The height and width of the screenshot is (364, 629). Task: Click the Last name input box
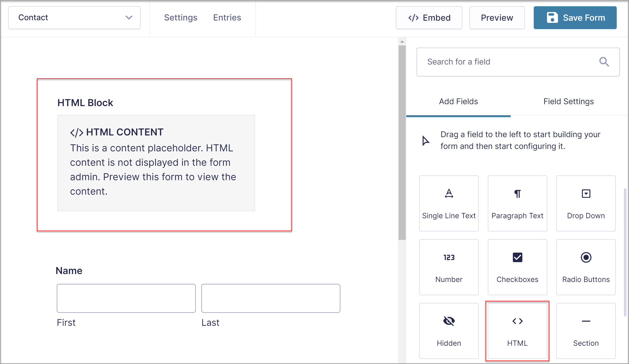click(x=271, y=298)
